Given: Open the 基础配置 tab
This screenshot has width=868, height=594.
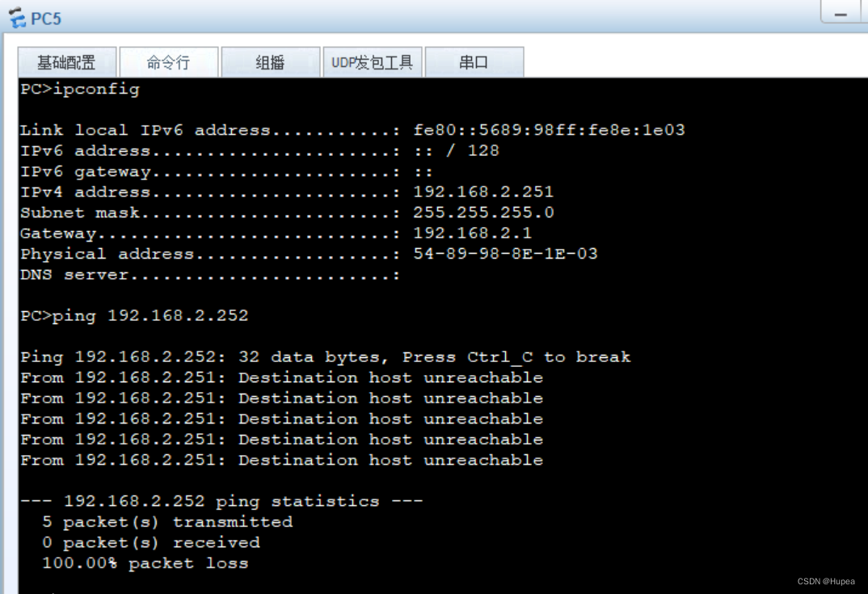Looking at the screenshot, I should point(66,62).
